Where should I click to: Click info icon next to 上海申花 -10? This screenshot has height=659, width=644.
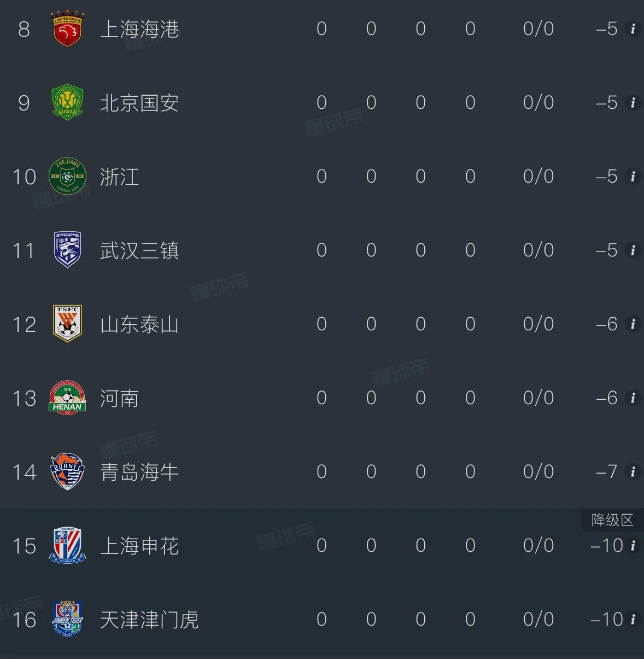(x=633, y=545)
